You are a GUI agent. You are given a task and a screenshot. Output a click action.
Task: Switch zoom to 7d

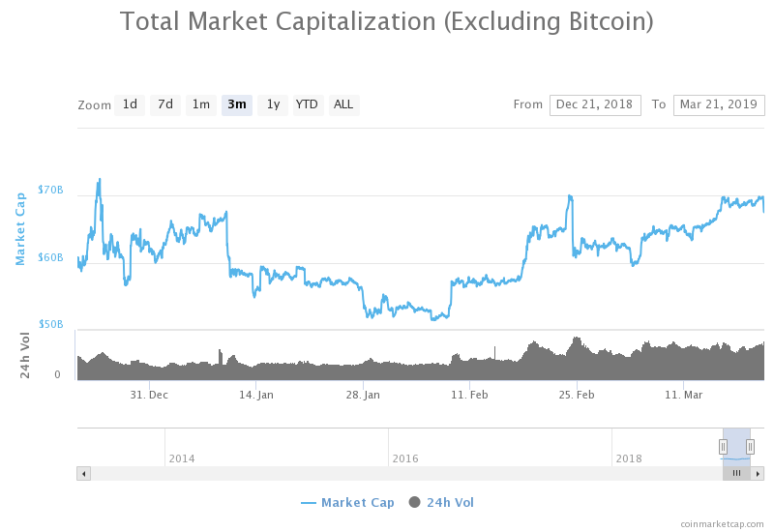coord(165,104)
